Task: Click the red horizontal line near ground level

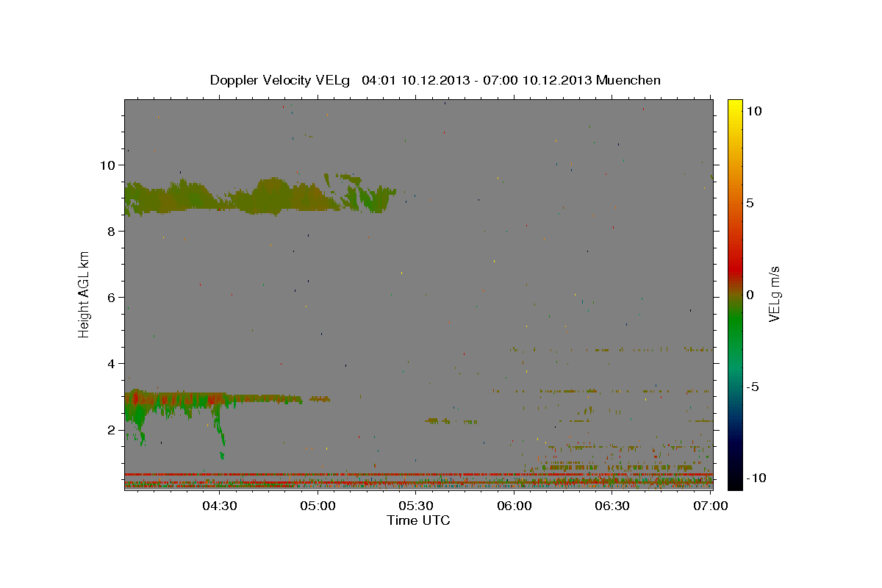Action: coord(417,475)
